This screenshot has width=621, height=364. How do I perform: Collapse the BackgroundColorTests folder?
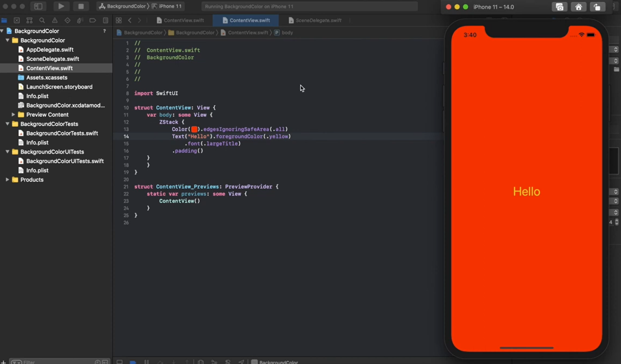7,124
